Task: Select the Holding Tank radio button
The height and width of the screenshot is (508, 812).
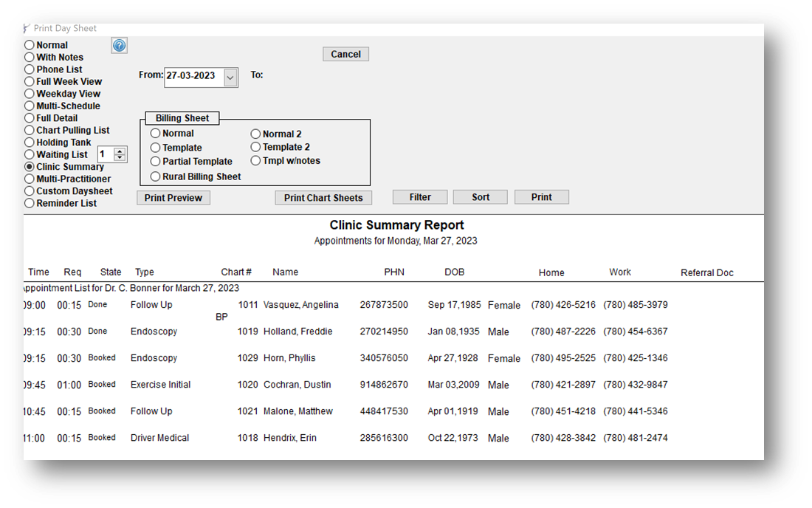Action: click(29, 143)
